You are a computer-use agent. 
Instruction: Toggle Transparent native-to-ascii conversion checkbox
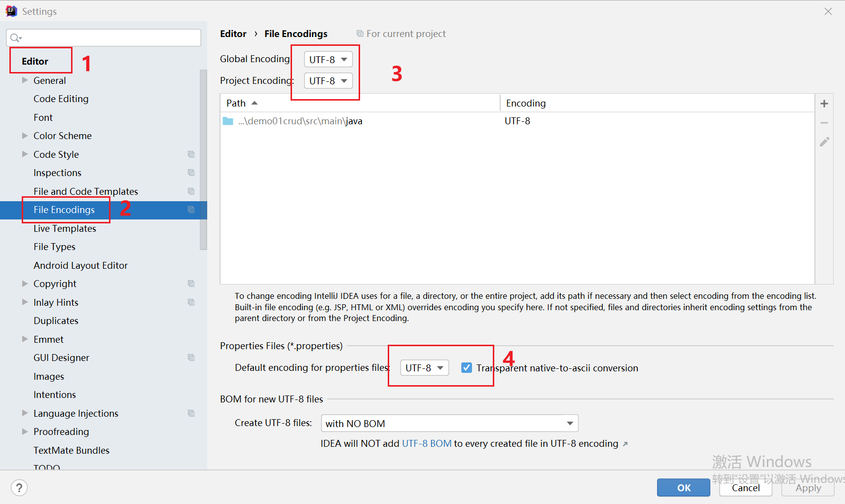[x=467, y=367]
